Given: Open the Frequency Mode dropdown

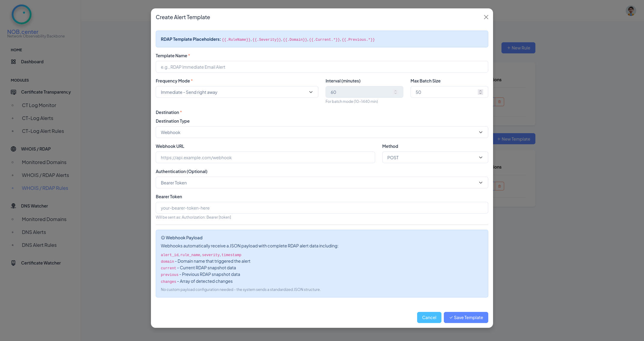Looking at the screenshot, I should click(237, 92).
